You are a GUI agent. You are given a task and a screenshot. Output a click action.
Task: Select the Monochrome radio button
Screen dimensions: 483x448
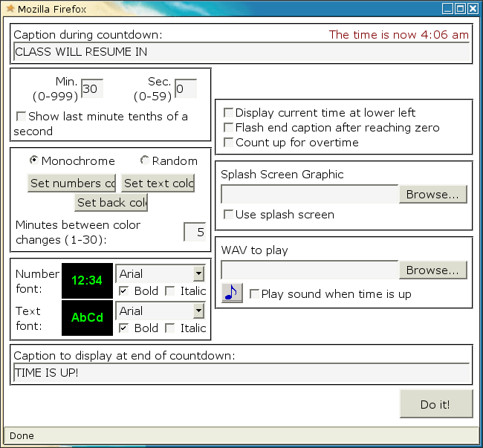pos(34,161)
